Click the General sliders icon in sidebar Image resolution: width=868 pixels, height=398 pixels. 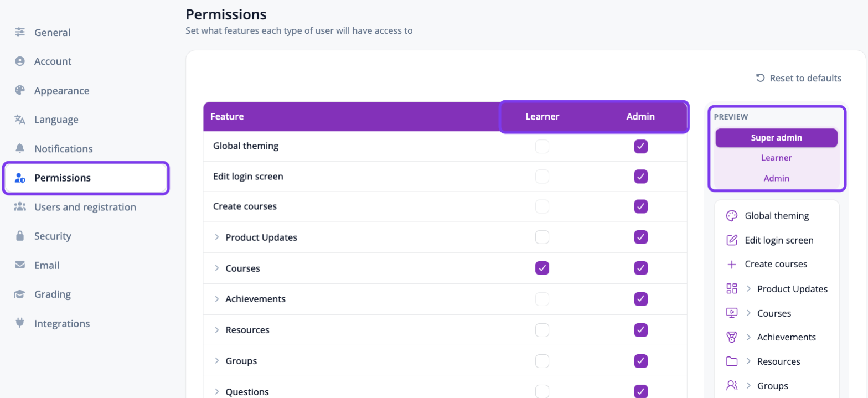pos(20,32)
